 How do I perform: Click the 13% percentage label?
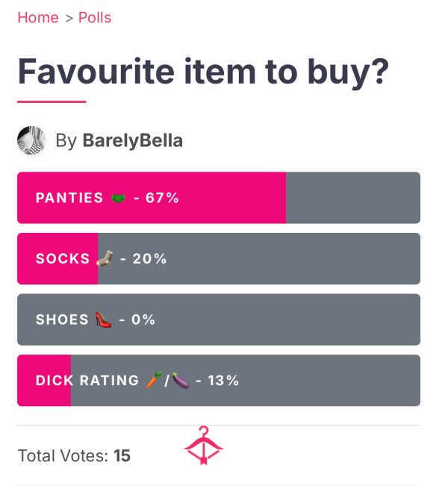coord(223,380)
